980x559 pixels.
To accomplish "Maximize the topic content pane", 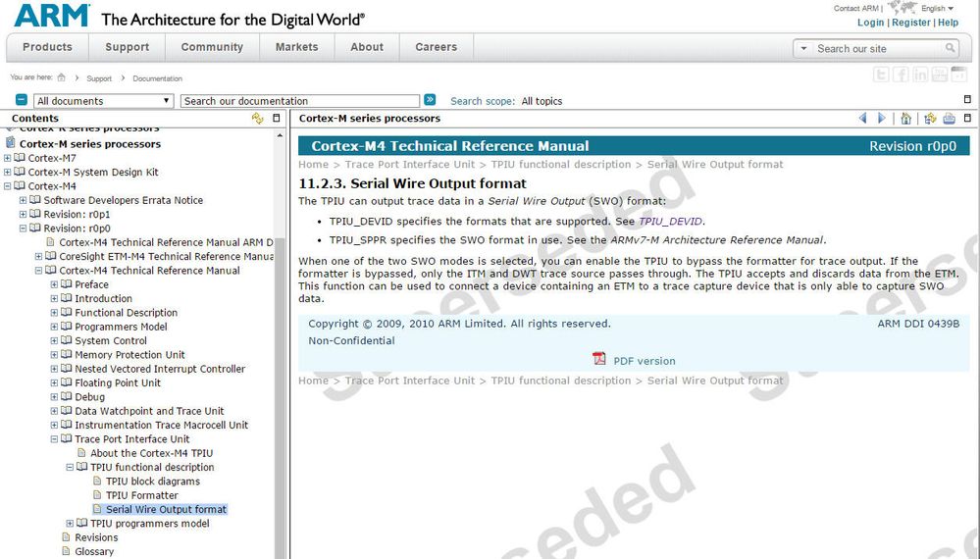I will tap(967, 118).
